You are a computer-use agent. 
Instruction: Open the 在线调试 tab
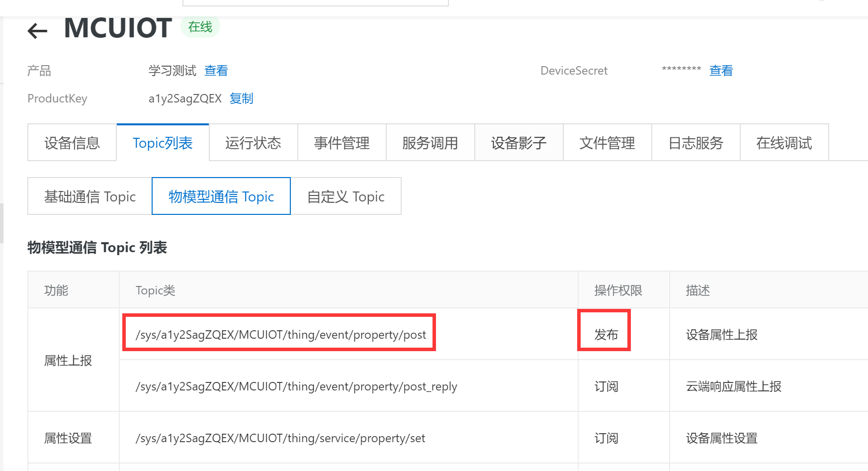coord(784,143)
